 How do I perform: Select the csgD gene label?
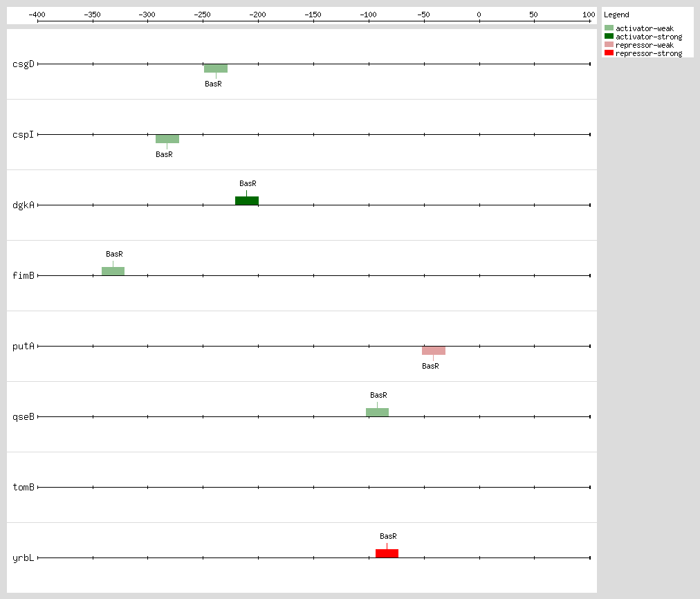tap(24, 64)
